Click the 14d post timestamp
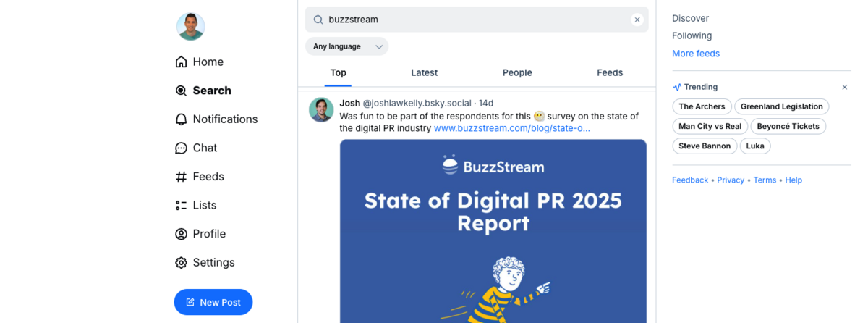 (x=486, y=103)
